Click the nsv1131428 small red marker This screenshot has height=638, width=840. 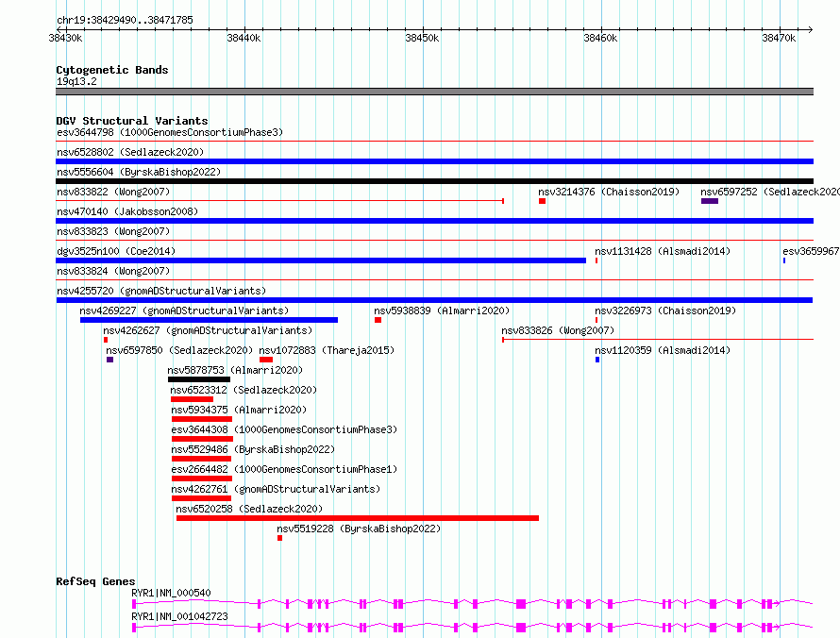(596, 260)
